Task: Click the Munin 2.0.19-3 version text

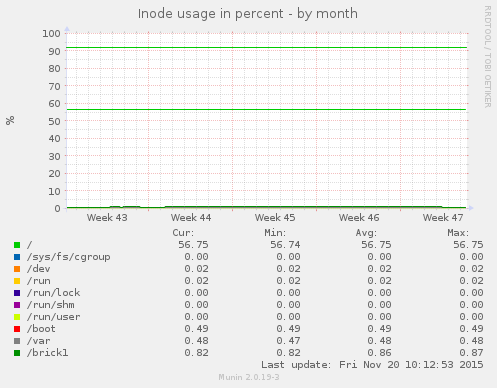Action: (249, 377)
